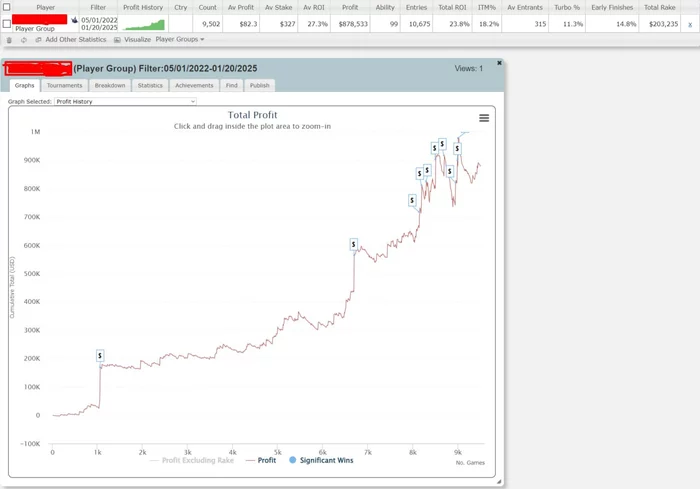Screen dimensions: 700x489
Task: Click the Visualize button
Action: [x=133, y=39]
